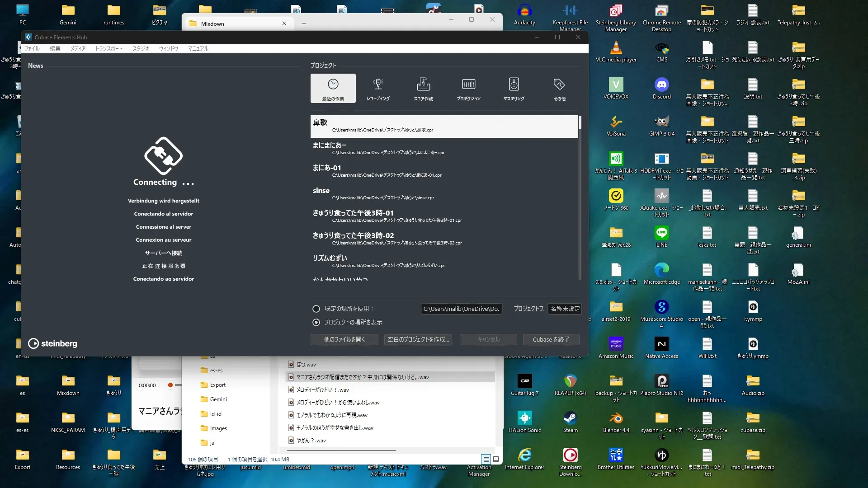
Task: Click the Steinberg logo
Action: click(x=53, y=343)
